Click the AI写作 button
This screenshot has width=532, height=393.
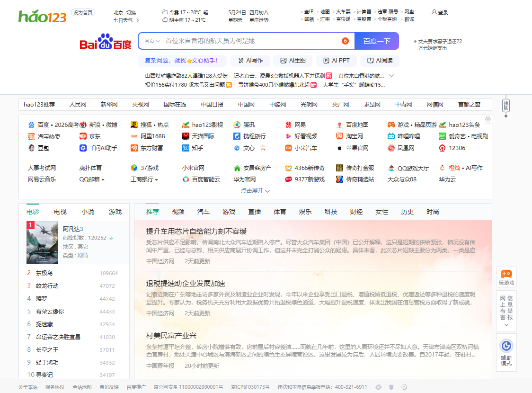point(250,61)
